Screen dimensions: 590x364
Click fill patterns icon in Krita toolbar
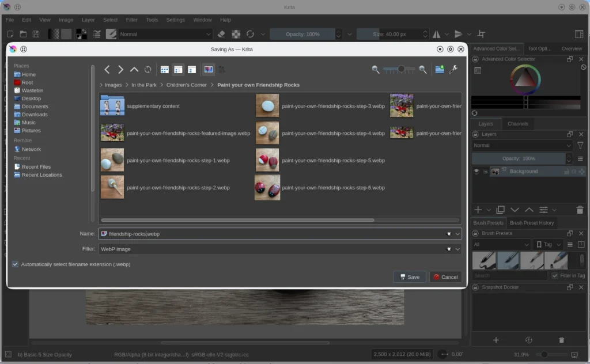tap(67, 34)
